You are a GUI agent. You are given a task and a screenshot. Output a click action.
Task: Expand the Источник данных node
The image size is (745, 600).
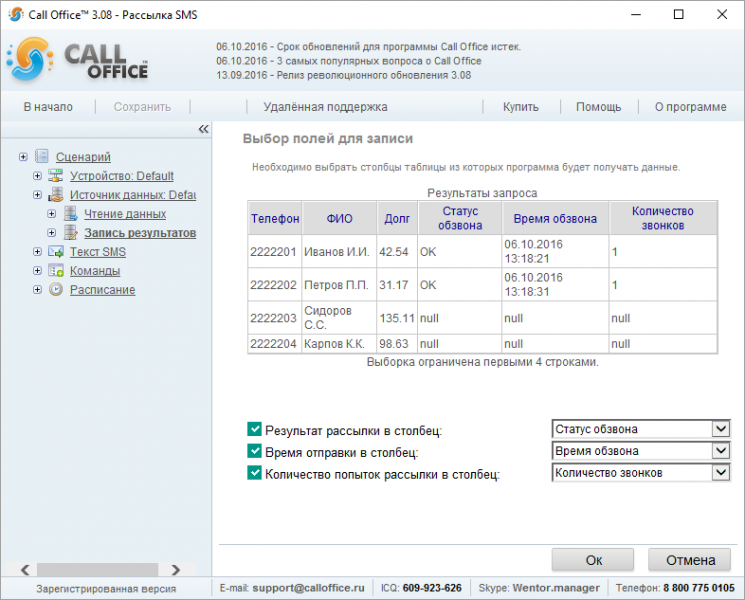[38, 195]
